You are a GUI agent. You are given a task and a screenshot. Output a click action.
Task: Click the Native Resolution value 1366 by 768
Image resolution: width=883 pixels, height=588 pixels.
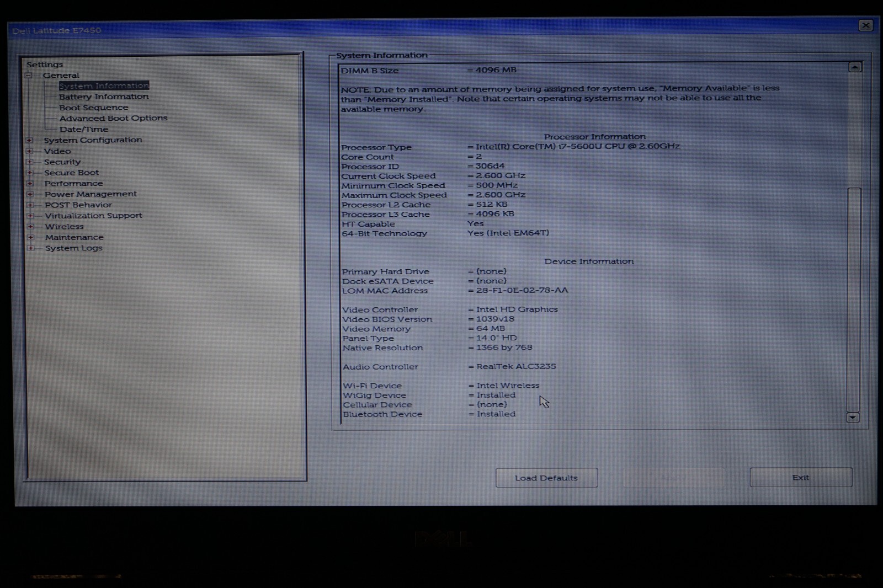[504, 348]
